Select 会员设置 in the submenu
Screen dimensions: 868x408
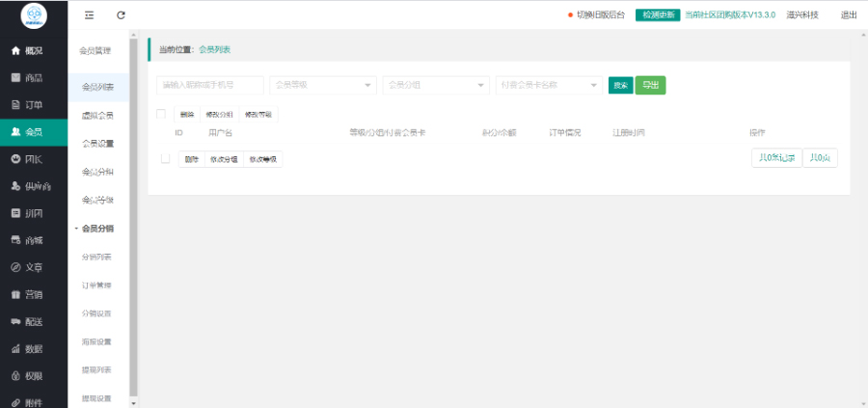[x=97, y=144]
